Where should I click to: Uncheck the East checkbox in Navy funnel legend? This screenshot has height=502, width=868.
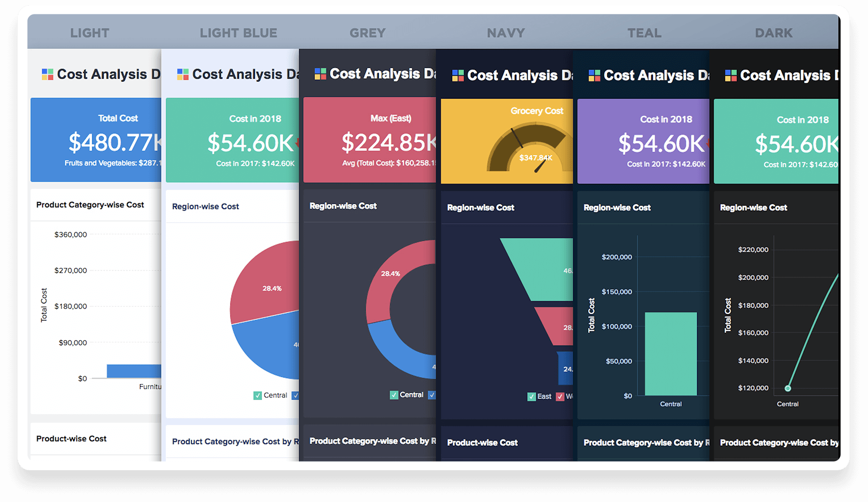[531, 396]
